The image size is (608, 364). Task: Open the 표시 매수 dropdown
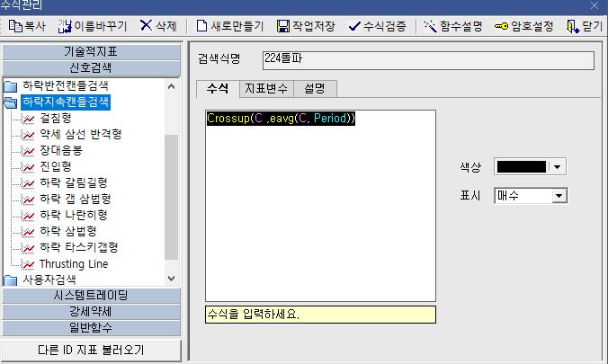(559, 196)
